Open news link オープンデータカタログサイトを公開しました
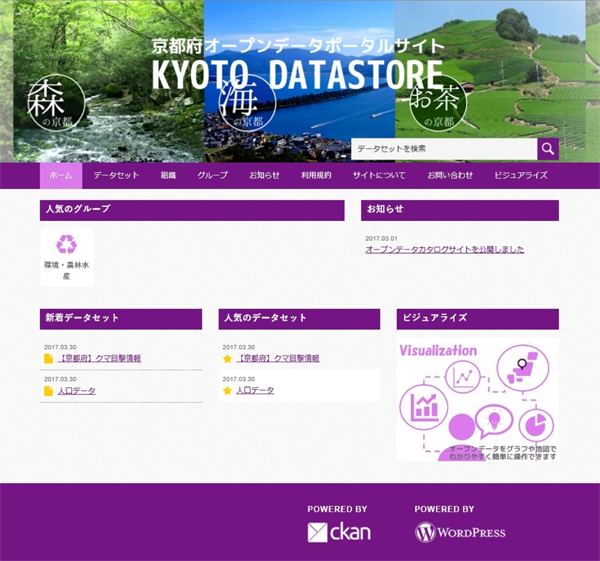Image resolution: width=600 pixels, height=561 pixels. coord(445,250)
